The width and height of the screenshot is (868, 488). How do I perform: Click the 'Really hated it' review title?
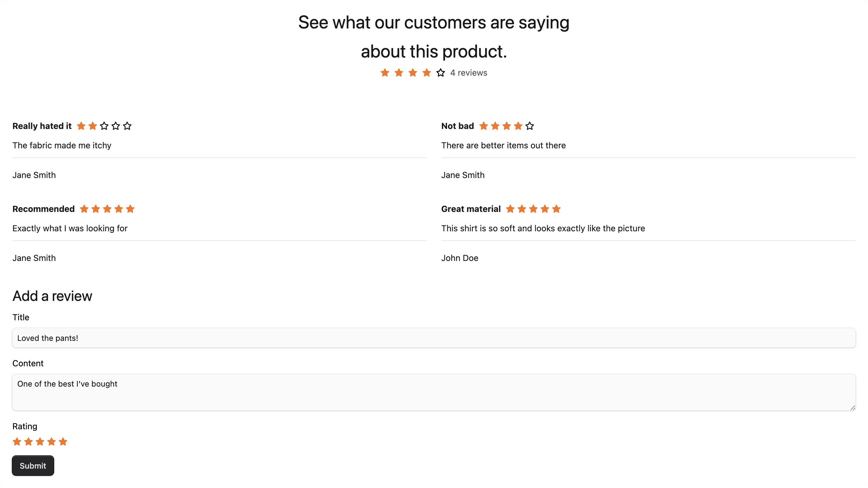click(x=41, y=126)
